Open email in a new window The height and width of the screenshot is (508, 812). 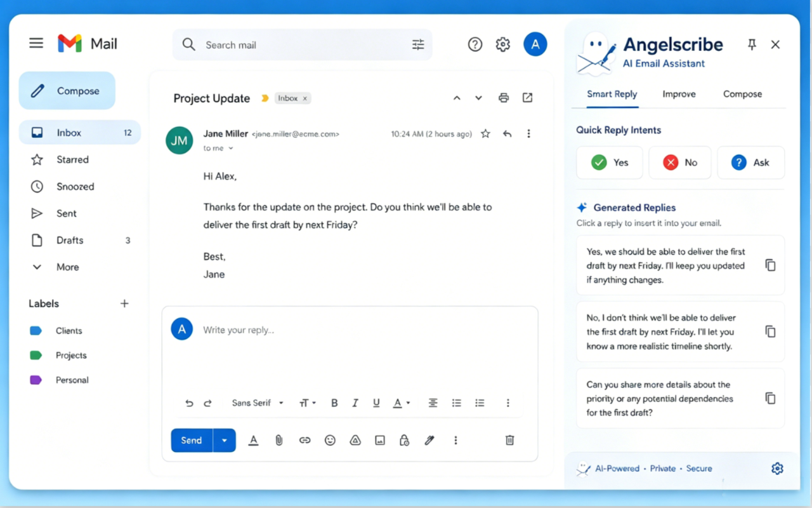527,98
